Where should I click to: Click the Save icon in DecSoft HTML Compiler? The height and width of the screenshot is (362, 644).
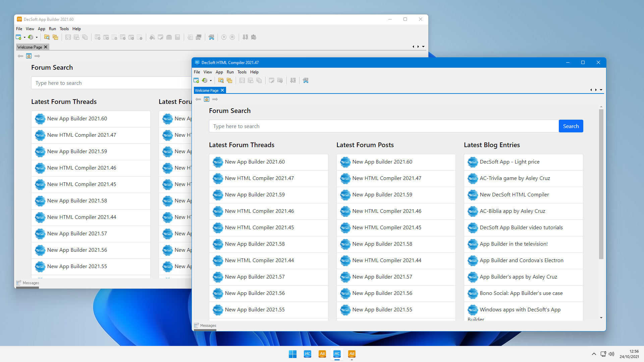click(241, 80)
